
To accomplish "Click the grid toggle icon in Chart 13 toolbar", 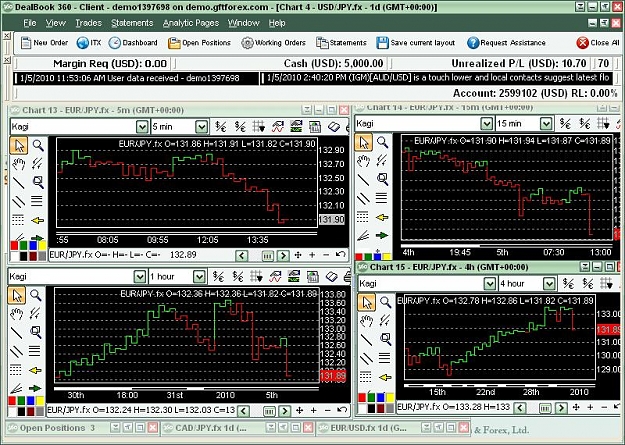I will tap(258, 127).
